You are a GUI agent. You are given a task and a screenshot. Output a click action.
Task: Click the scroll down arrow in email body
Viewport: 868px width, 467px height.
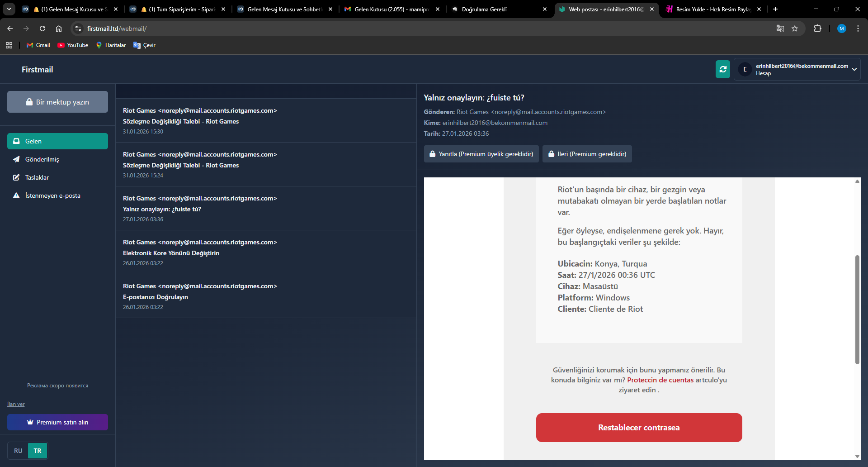click(857, 456)
